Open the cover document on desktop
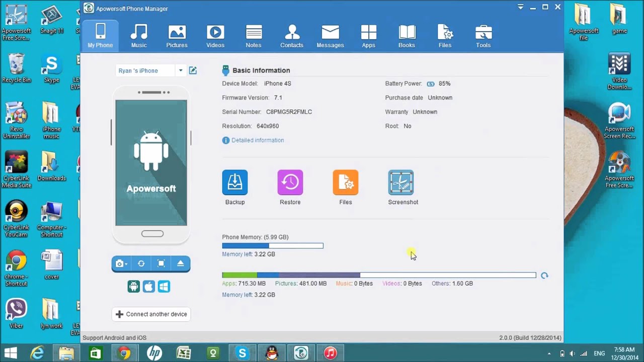This screenshot has height=362, width=644. (x=51, y=264)
